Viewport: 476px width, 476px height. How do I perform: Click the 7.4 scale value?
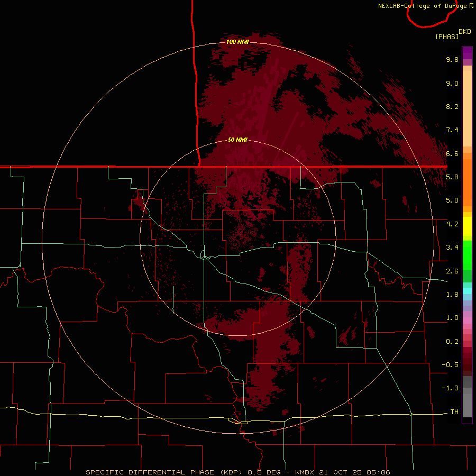452,130
